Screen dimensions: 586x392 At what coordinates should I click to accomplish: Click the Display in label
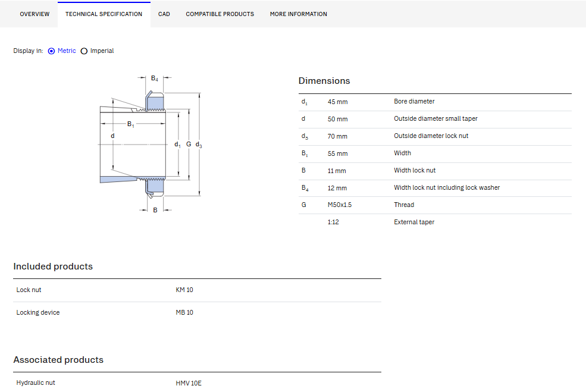[28, 51]
